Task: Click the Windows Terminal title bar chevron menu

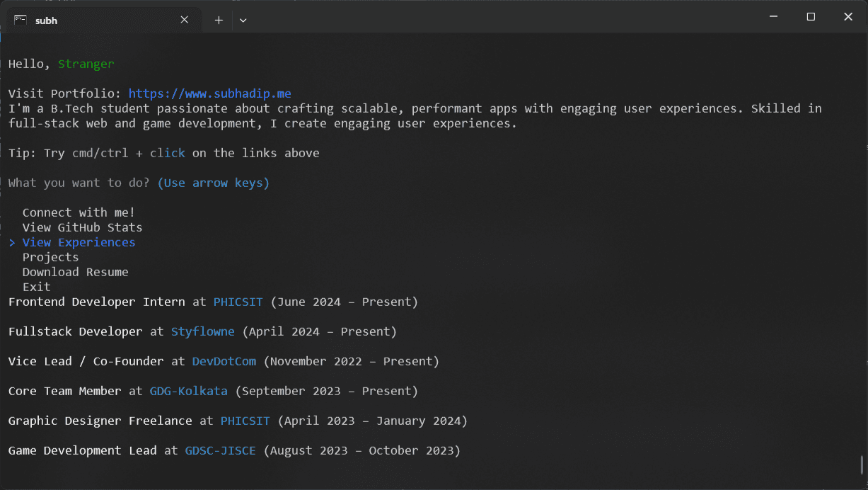Action: pyautogui.click(x=243, y=20)
